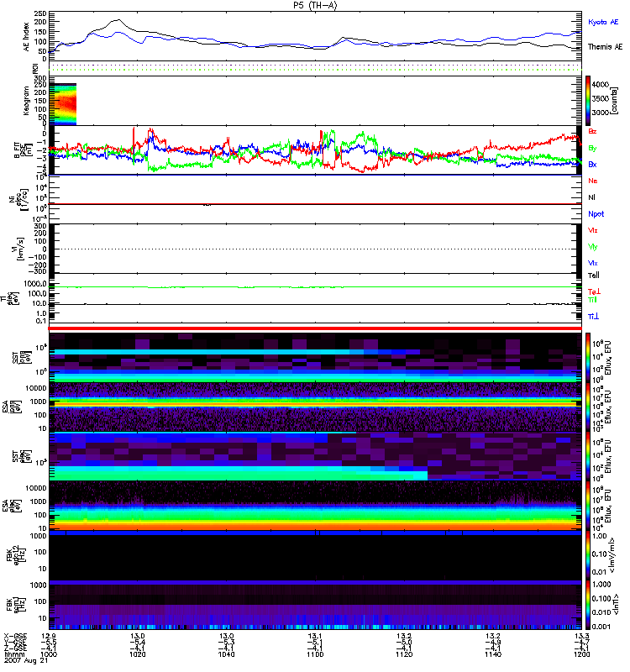Viewport: 630px width, 672px height.
Task: Select the Themis AE legend label
Action: (605, 48)
